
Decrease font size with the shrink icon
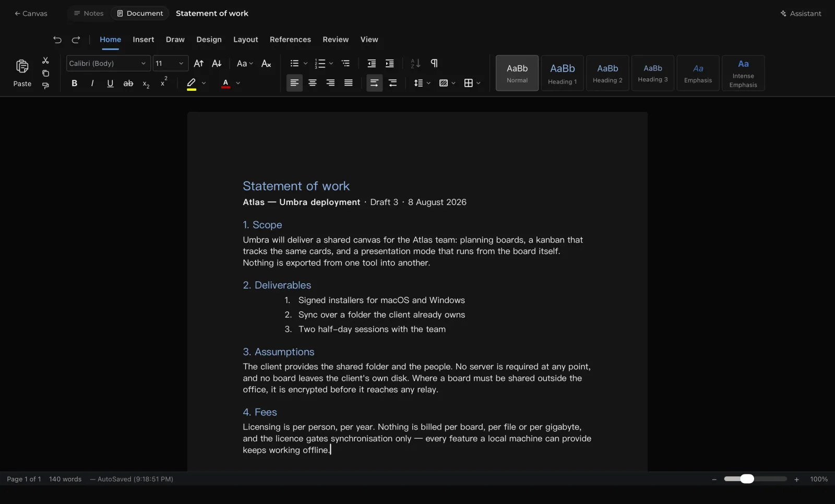tap(217, 64)
